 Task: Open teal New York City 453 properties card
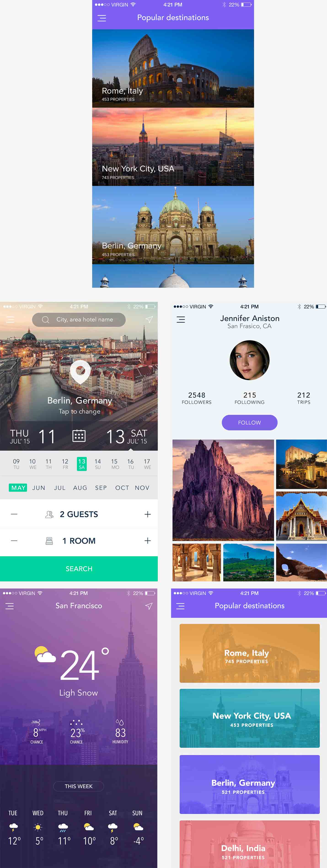tap(249, 718)
